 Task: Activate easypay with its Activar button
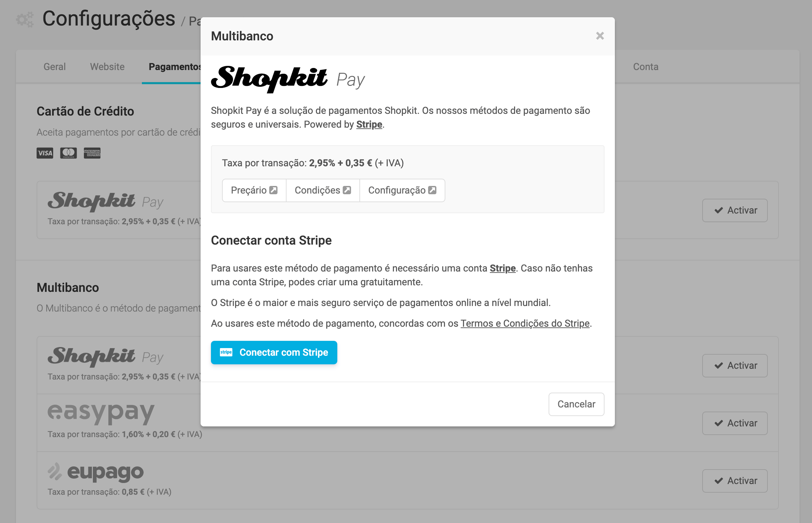point(735,423)
